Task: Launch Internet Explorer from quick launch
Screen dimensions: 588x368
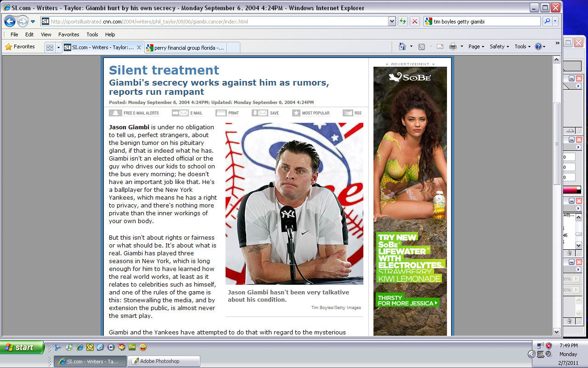Action: (x=79, y=347)
